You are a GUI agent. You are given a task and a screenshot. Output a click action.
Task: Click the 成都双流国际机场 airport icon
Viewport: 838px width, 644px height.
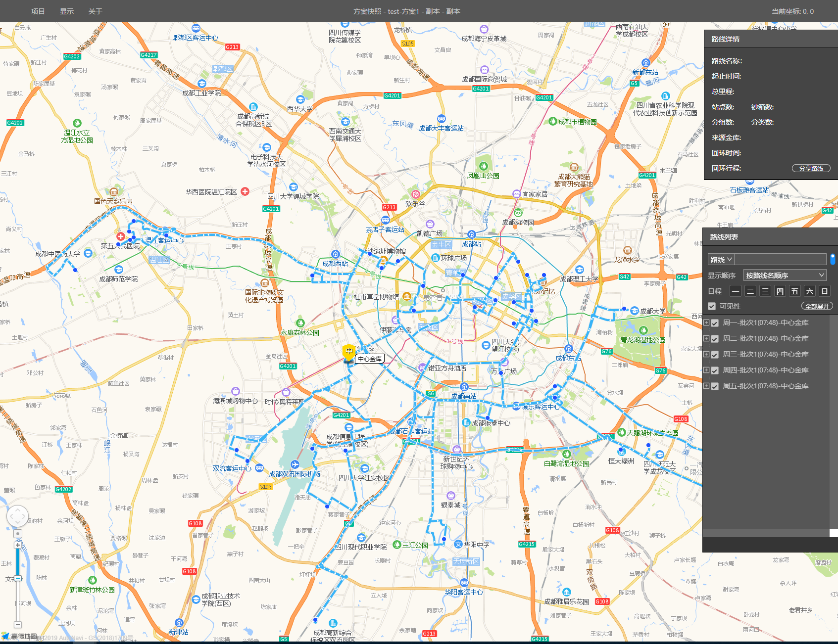[x=295, y=464]
